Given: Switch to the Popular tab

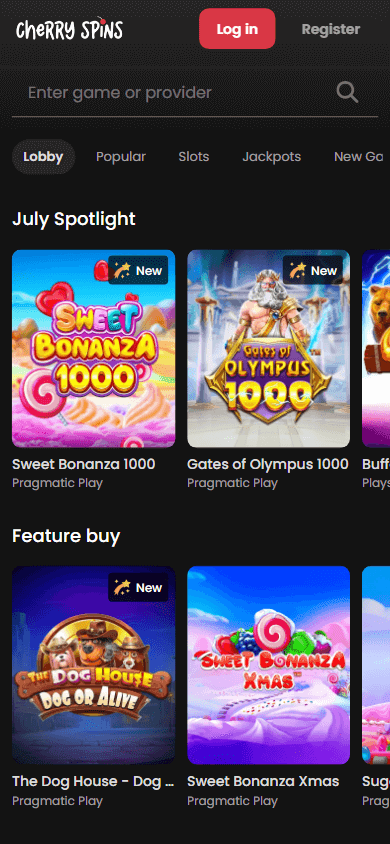Looking at the screenshot, I should (x=121, y=157).
